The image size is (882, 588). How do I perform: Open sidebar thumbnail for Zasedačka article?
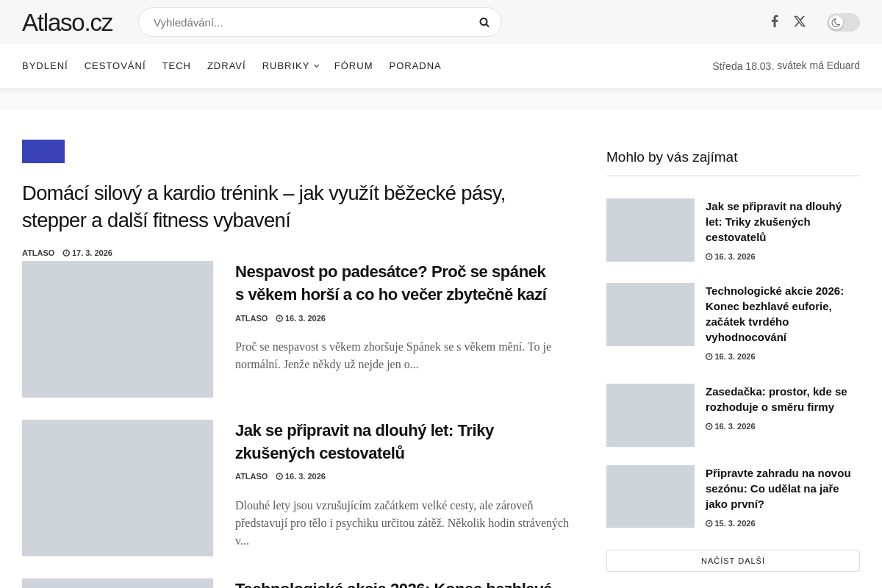tap(650, 415)
